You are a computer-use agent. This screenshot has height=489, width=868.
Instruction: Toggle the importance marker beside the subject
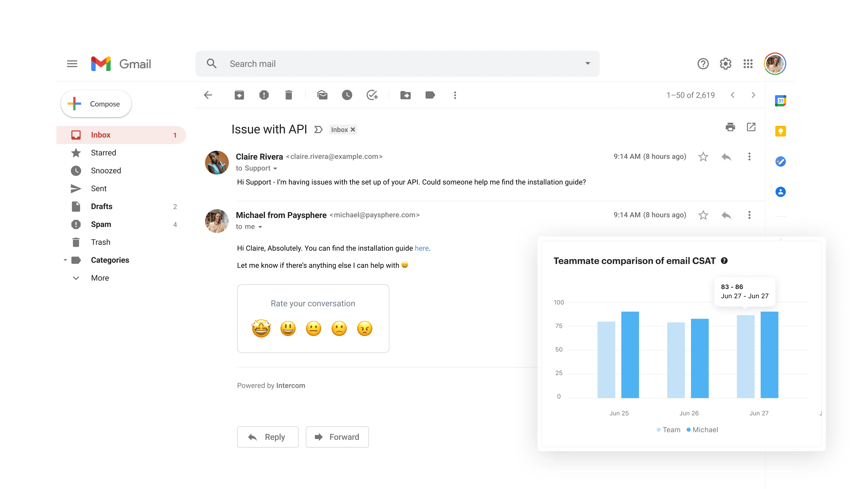pos(318,130)
